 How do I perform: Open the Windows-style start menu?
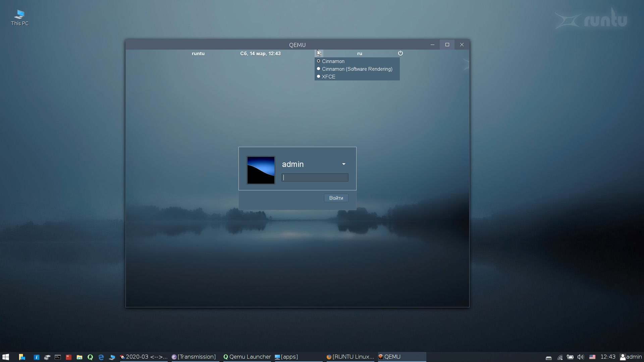tap(6, 357)
